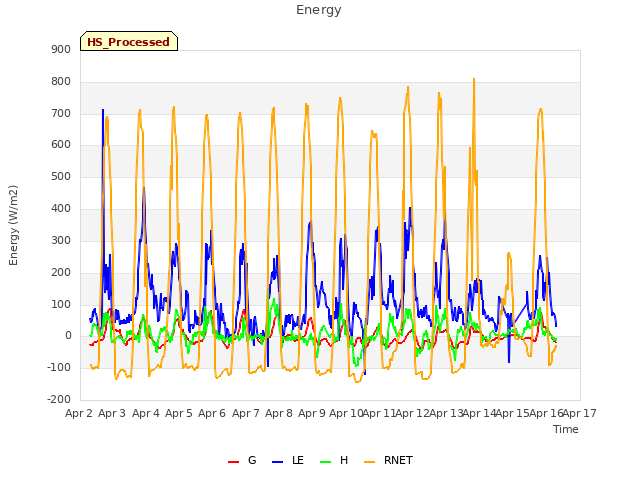640x480 pixels.
Task: Click the 500 y-axis value
Action: point(61,176)
